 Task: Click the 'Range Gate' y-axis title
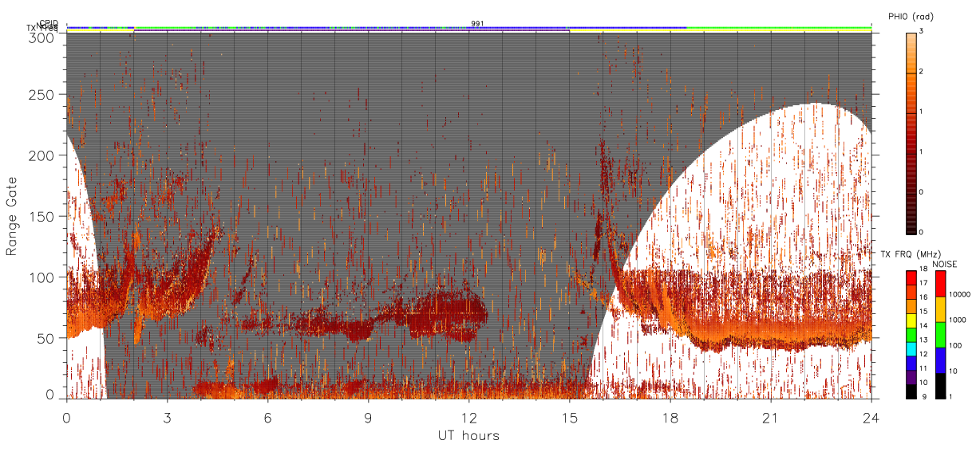[12, 217]
